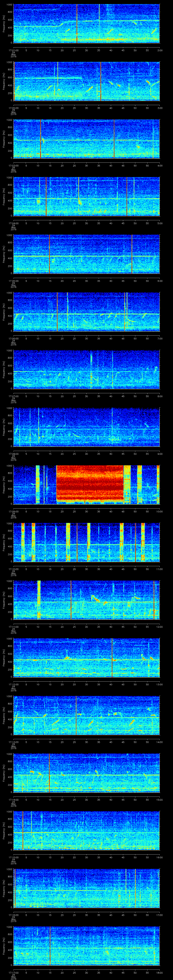Select the spectrogram panel starting at 17:11:00
The image size is (173, 980).
(87, 600)
